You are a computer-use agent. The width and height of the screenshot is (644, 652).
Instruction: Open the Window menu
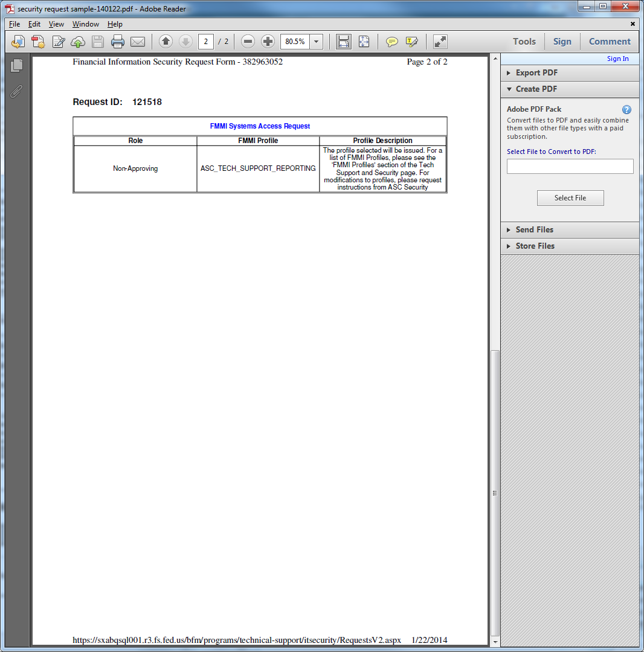click(x=85, y=24)
